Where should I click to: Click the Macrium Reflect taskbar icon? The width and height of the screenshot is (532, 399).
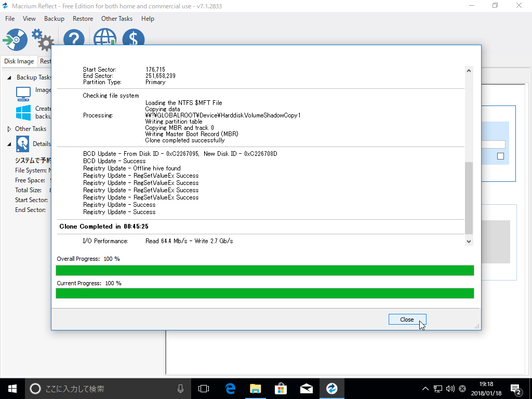pyautogui.click(x=332, y=389)
